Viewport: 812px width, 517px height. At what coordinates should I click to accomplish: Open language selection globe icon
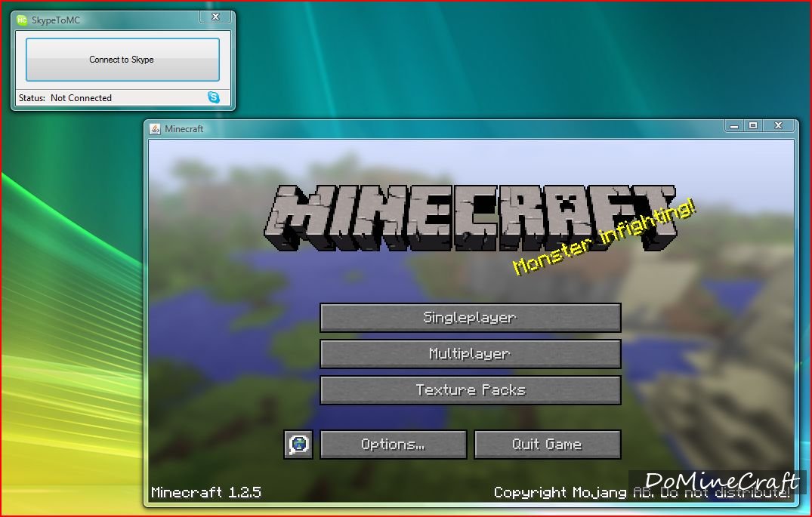pyautogui.click(x=298, y=444)
